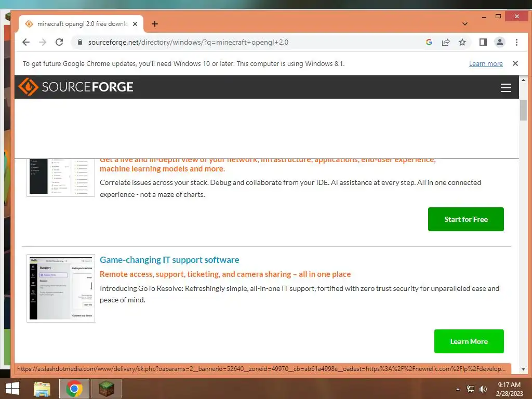532x399 pixels.
Task: Dismiss the Chrome update notification bar
Action: click(515, 63)
